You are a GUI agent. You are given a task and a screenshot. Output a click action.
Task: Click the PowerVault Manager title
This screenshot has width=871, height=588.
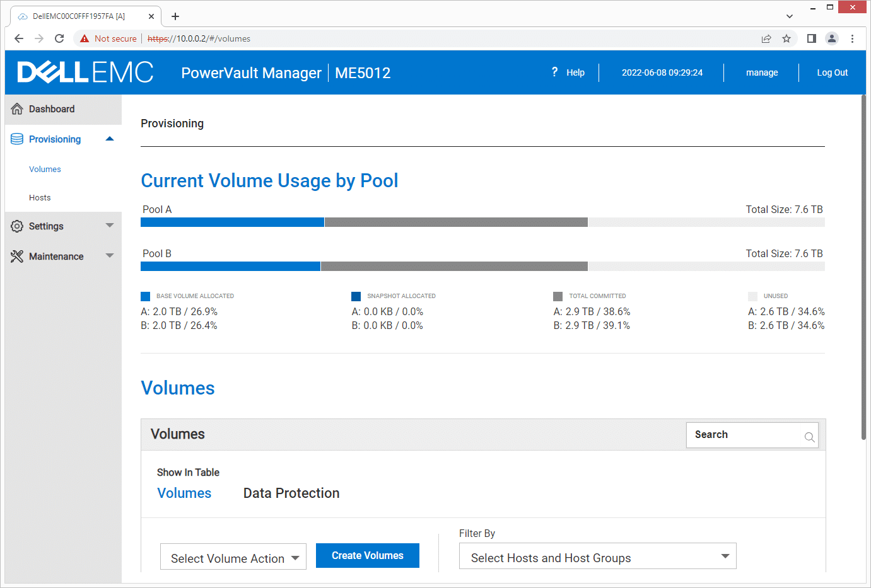pos(251,73)
